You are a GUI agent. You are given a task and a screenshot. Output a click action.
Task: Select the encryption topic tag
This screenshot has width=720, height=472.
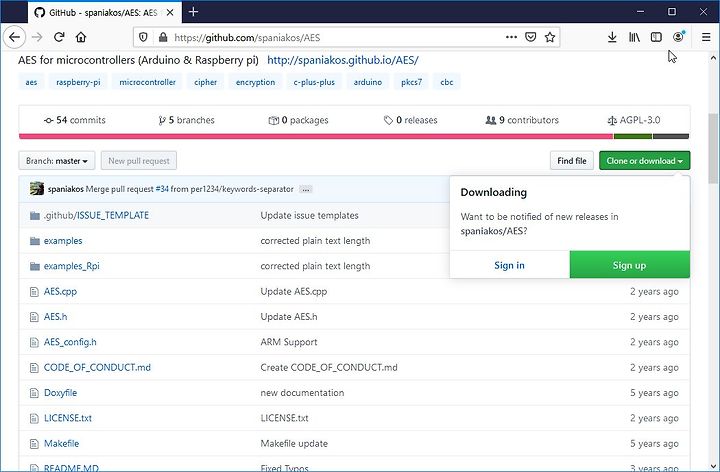255,82
